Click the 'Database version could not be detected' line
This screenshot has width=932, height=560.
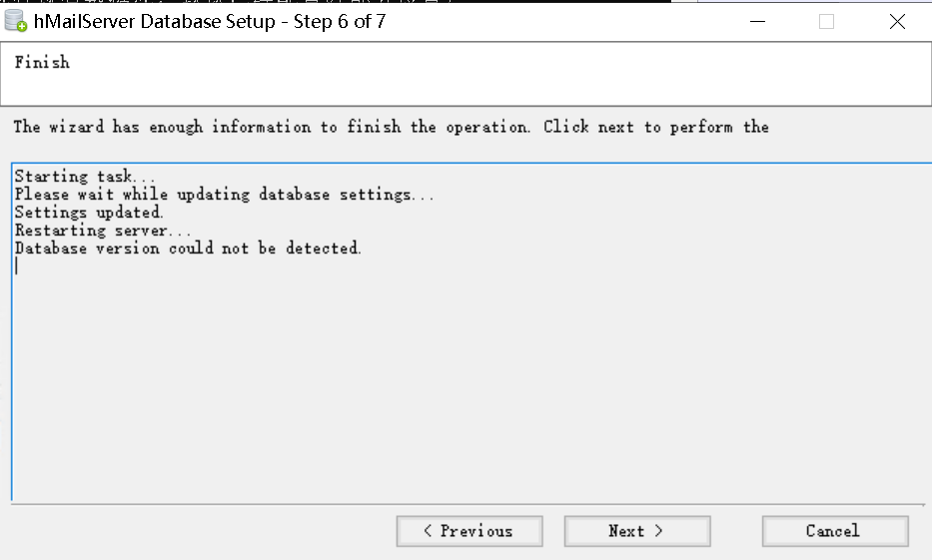coord(188,249)
